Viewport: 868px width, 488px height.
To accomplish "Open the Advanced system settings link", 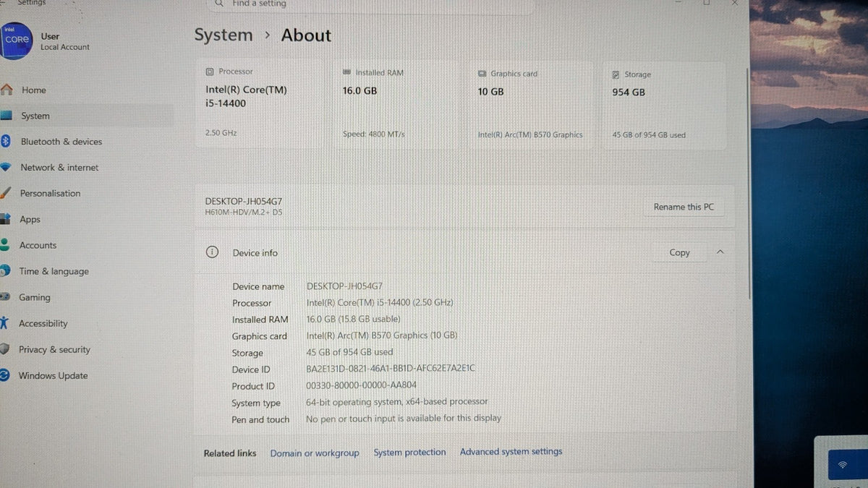I will coord(511,452).
